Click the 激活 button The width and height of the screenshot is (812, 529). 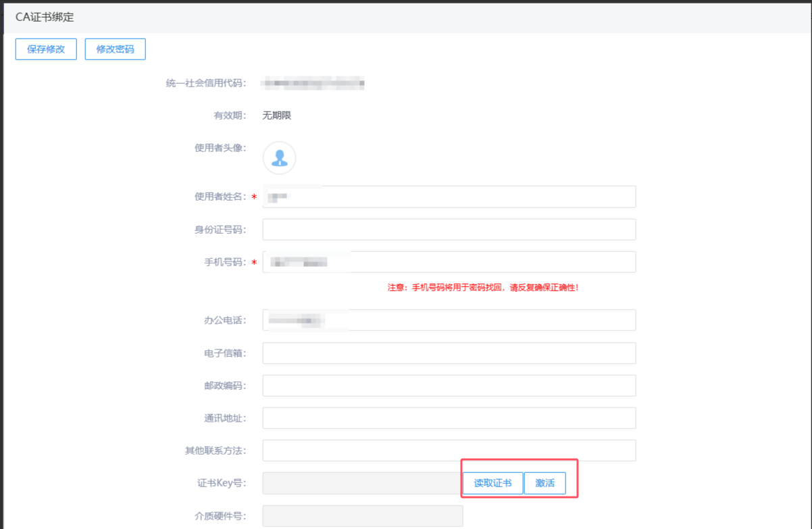coord(544,483)
